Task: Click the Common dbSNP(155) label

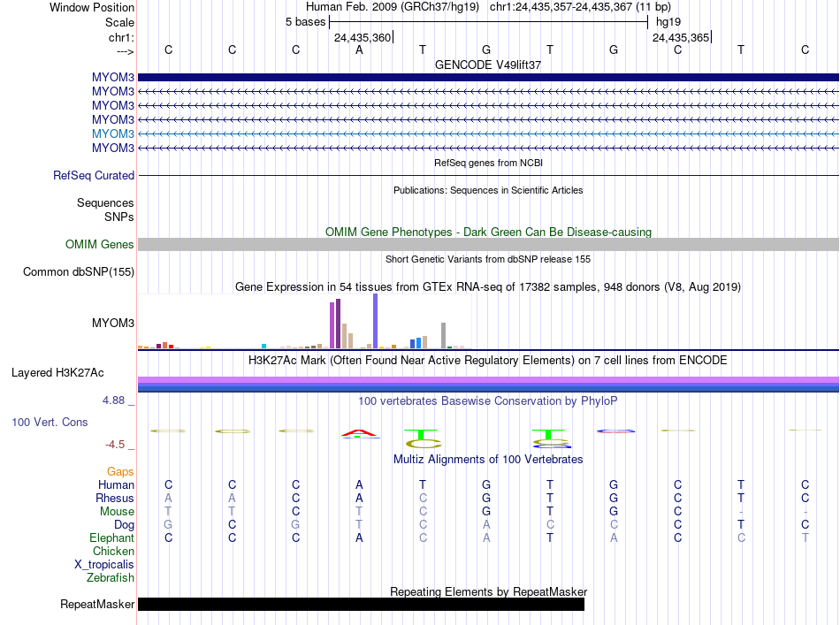Action: click(79, 272)
